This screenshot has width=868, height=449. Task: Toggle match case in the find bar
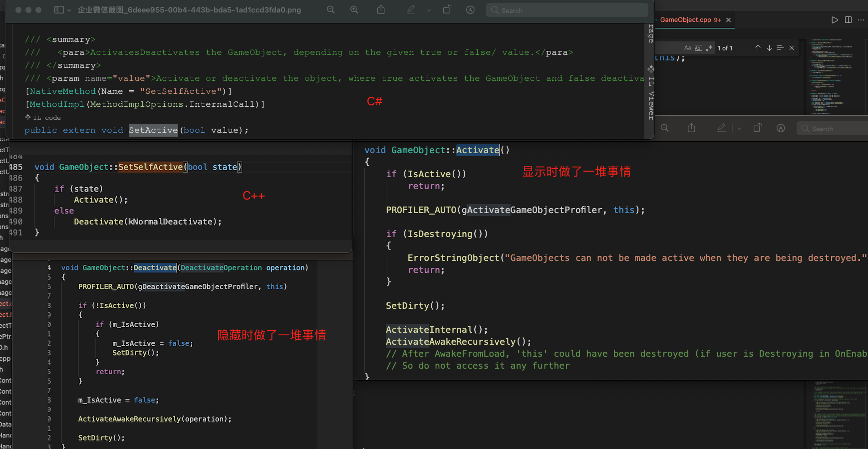coord(687,48)
